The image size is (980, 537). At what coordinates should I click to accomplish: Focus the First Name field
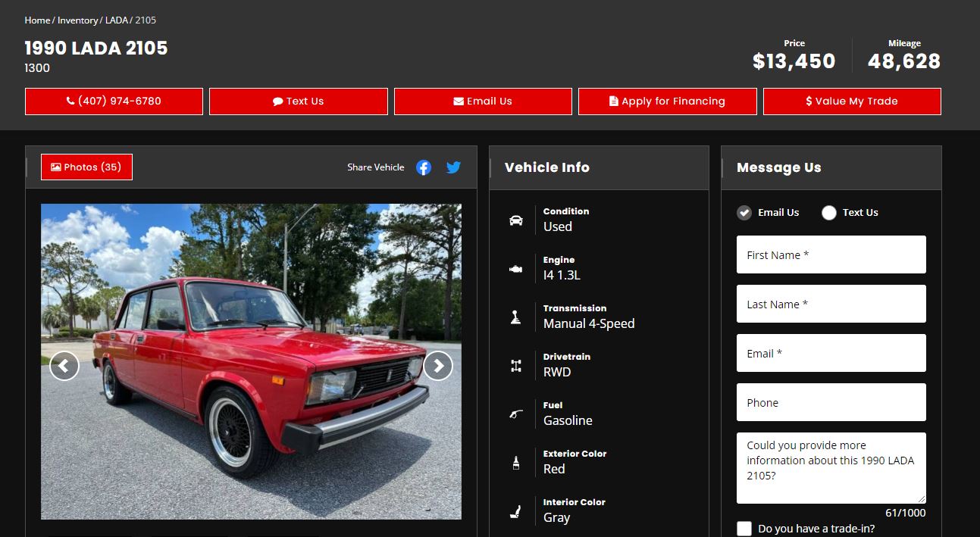[x=831, y=254]
